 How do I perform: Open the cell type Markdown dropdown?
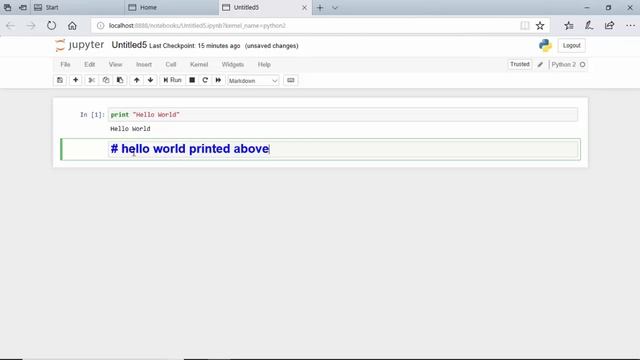click(x=253, y=81)
